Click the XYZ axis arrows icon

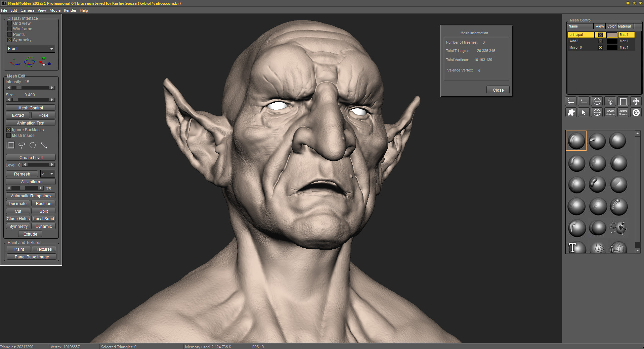click(15, 62)
